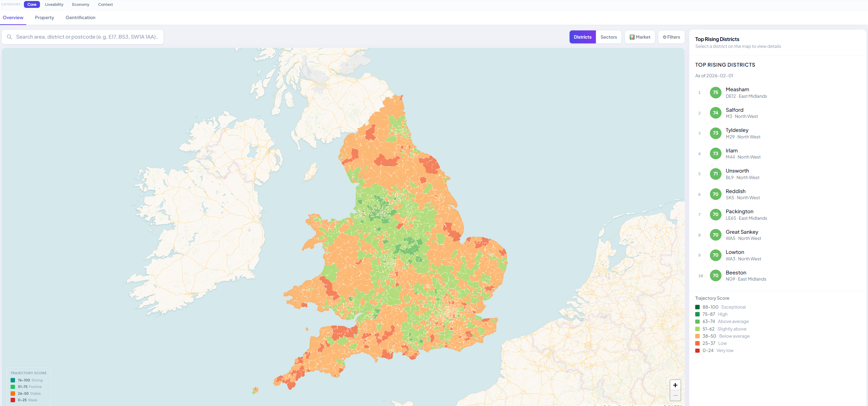
Task: Click the area search input field
Action: 82,37
